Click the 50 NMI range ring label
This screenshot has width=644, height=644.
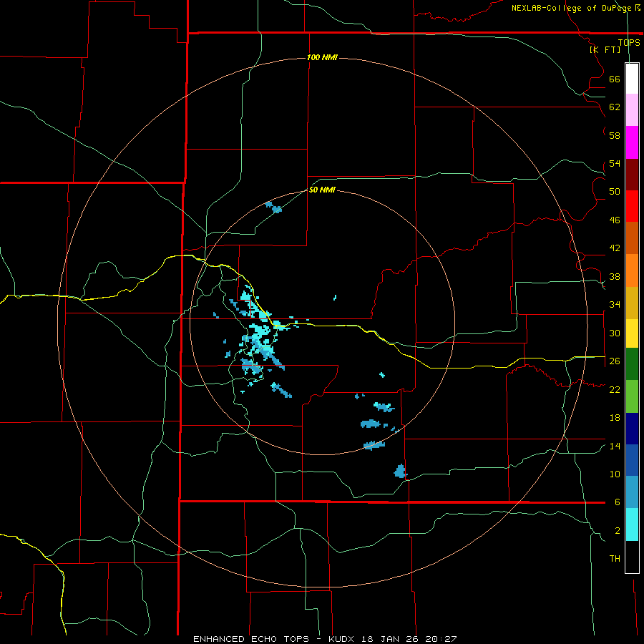(322, 190)
